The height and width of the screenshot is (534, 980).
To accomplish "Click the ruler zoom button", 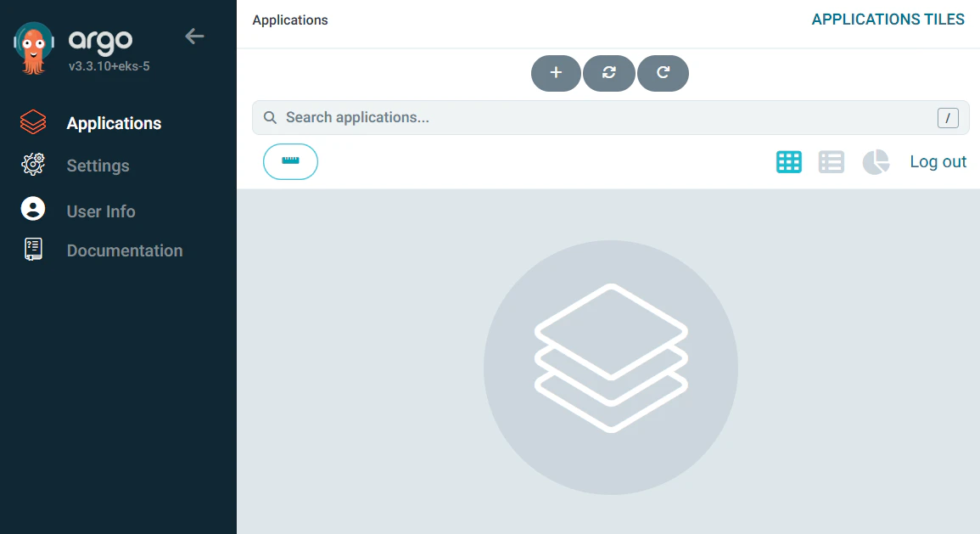I will [291, 161].
